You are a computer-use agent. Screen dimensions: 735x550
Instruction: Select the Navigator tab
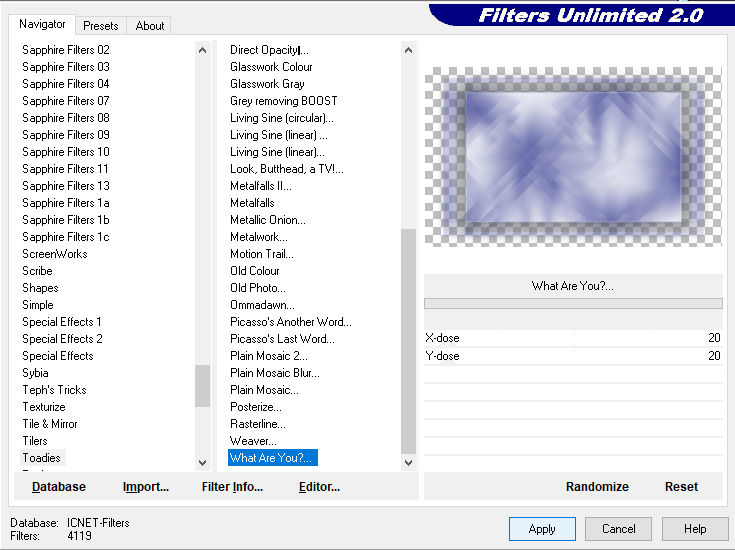pos(42,24)
